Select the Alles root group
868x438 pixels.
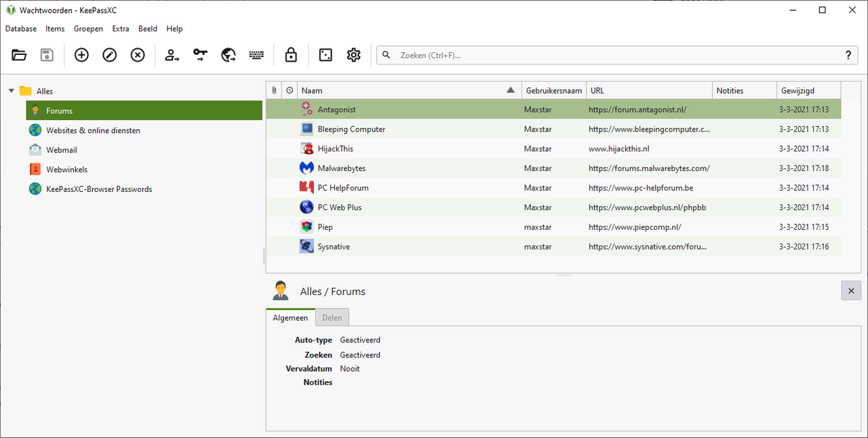45,91
